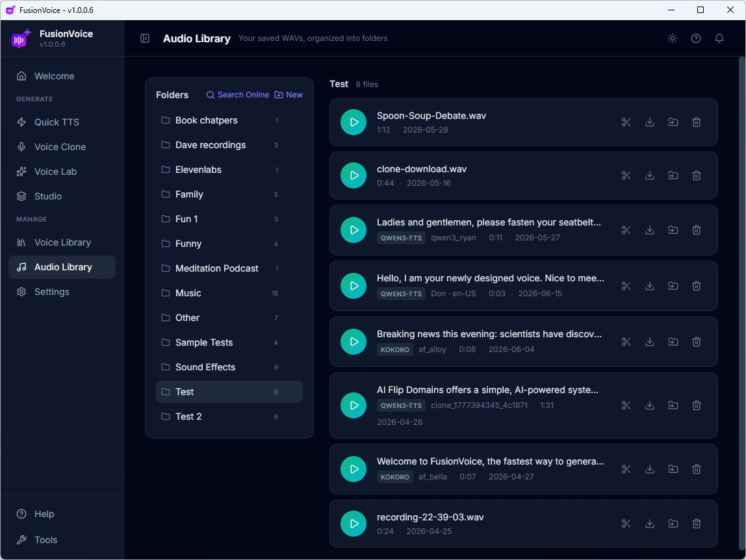Open the Elevenlabs folder

(x=229, y=170)
